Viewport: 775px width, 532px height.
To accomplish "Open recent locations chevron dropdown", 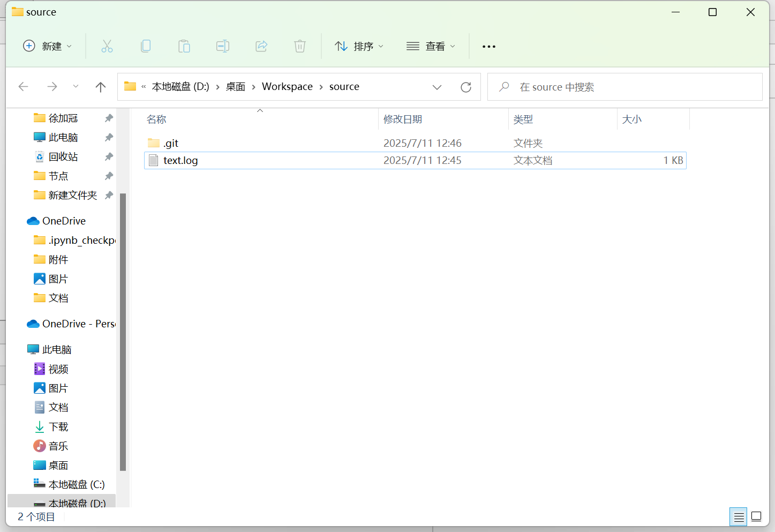I will (76, 87).
